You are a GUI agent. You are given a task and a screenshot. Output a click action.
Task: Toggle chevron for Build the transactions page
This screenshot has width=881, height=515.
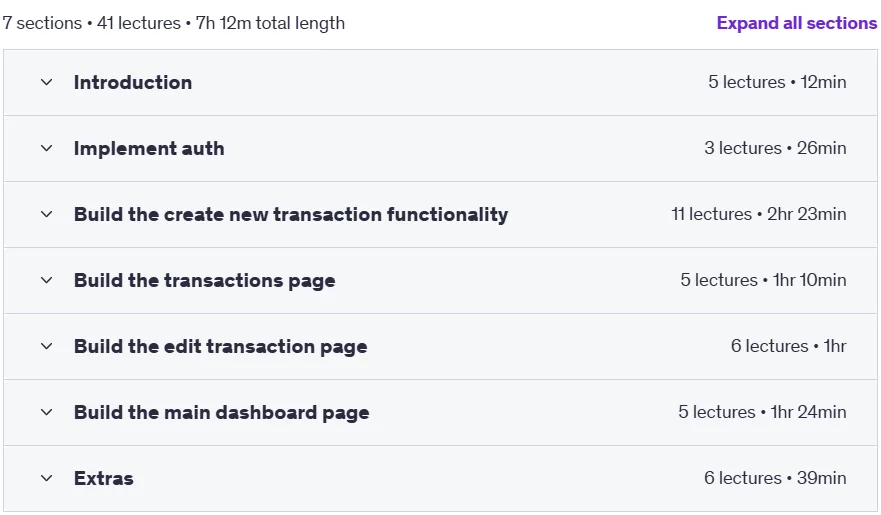point(47,280)
